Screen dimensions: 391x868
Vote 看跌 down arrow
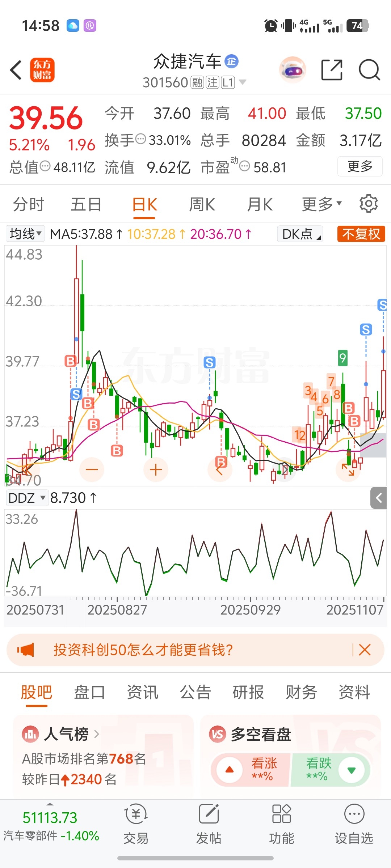click(351, 770)
